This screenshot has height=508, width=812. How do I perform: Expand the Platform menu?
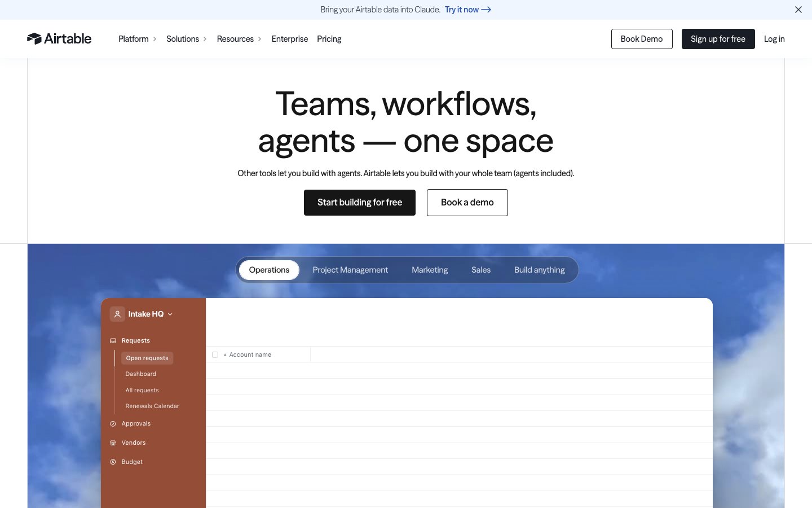pyautogui.click(x=138, y=39)
